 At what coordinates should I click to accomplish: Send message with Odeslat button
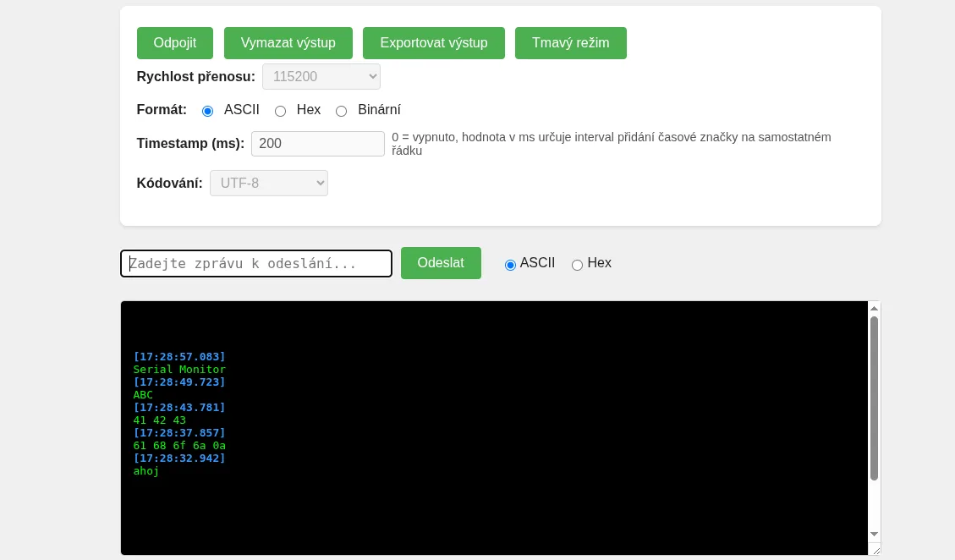click(x=441, y=263)
